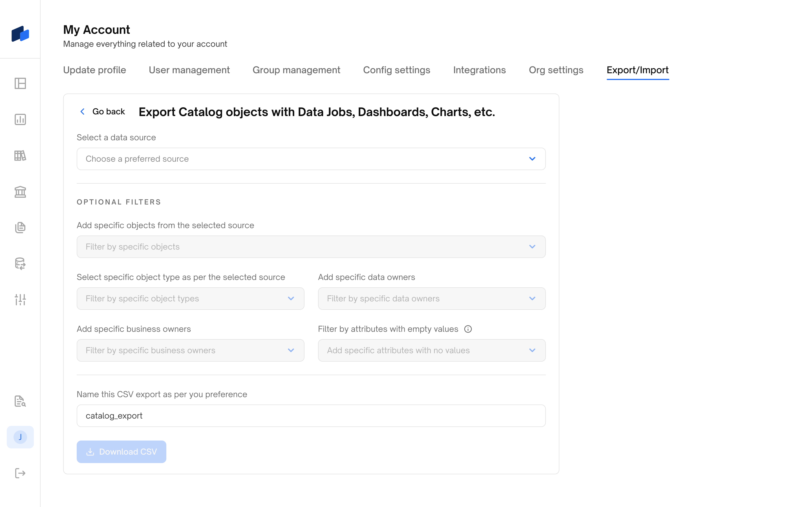The height and width of the screenshot is (507, 812).
Task: Open the document search sidebar icon
Action: 20,401
